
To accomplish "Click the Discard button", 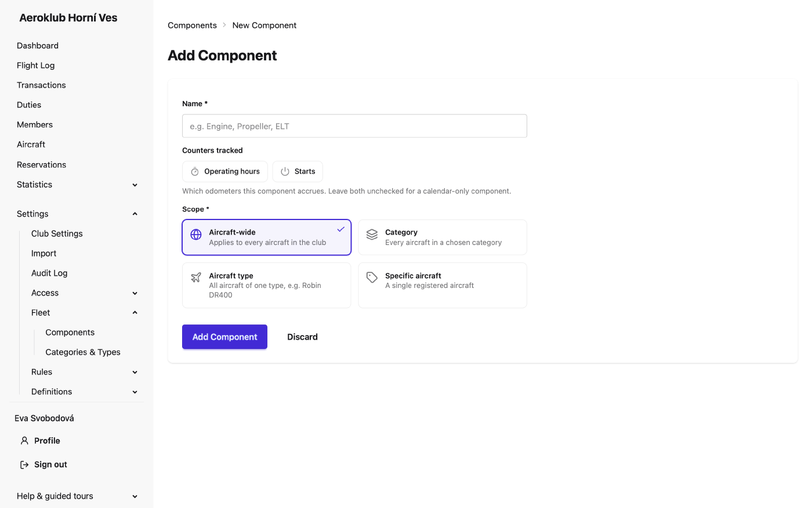I will [302, 337].
